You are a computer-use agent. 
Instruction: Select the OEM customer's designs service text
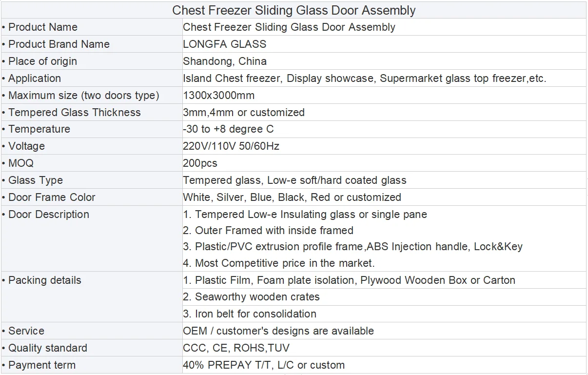point(278,331)
